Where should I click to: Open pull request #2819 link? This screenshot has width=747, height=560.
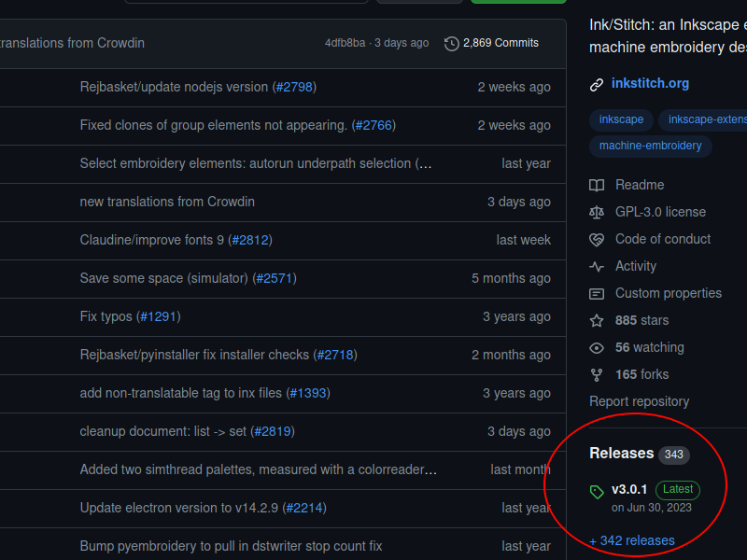coord(273,431)
